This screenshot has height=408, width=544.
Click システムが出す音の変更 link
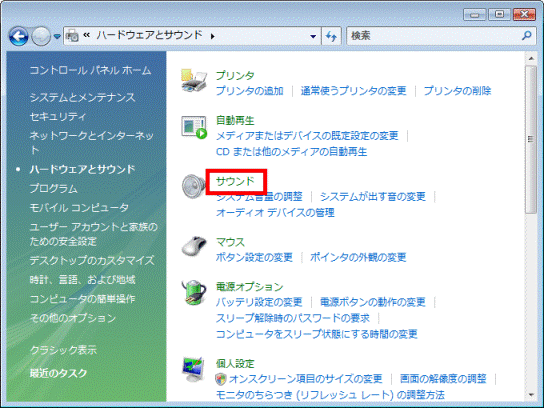pos(373,197)
